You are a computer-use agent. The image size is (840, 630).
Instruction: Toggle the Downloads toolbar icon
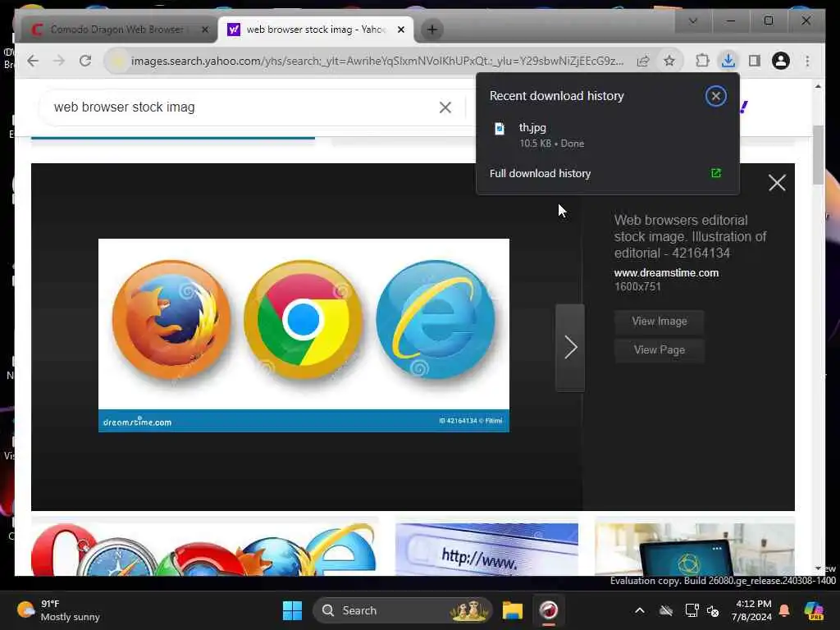click(x=728, y=61)
